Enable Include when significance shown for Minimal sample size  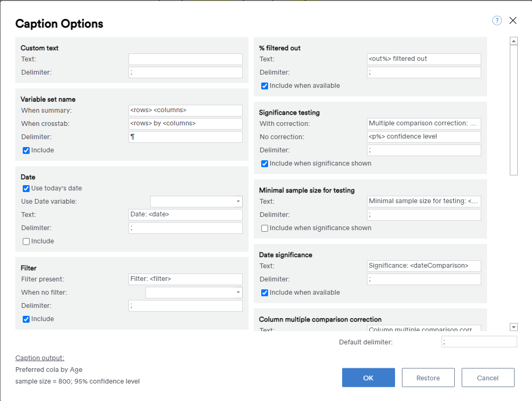click(264, 228)
